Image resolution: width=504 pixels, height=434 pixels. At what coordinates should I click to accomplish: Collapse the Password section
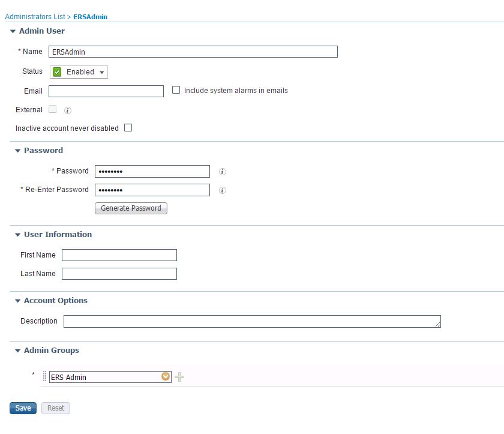point(17,151)
